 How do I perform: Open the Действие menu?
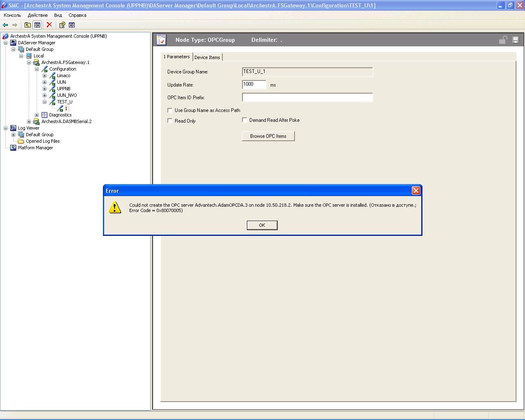(x=37, y=15)
